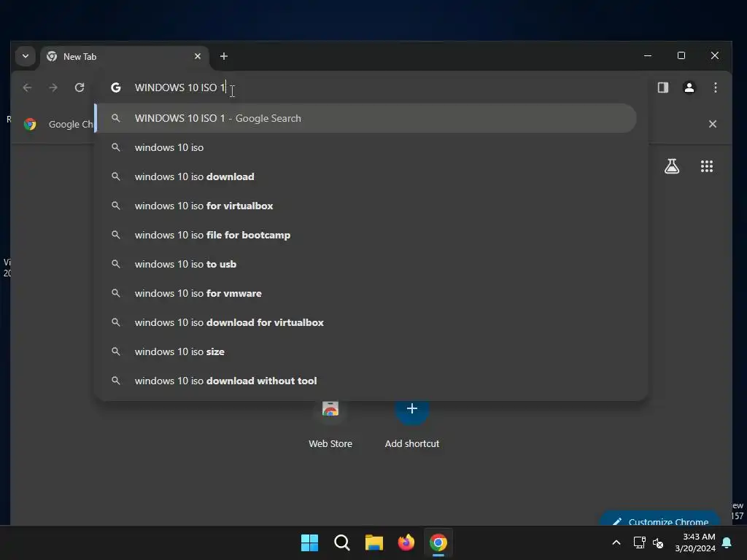Screen dimensions: 747x560
Task: Click the forward navigation arrow
Action: (53, 87)
